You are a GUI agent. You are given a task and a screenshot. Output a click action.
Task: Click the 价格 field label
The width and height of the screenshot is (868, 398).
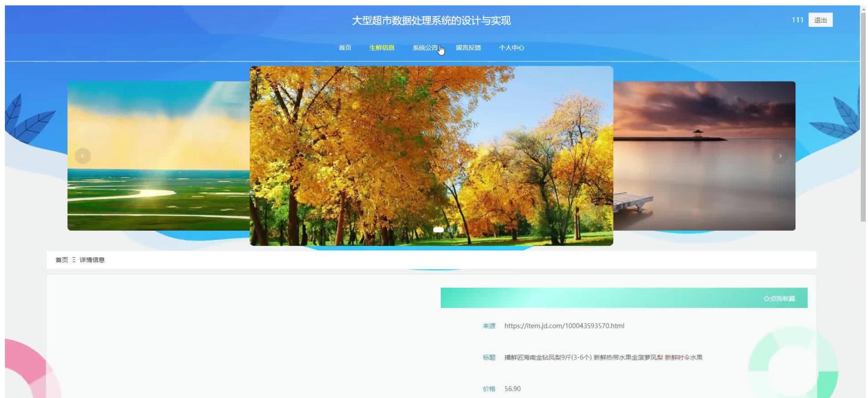(489, 389)
